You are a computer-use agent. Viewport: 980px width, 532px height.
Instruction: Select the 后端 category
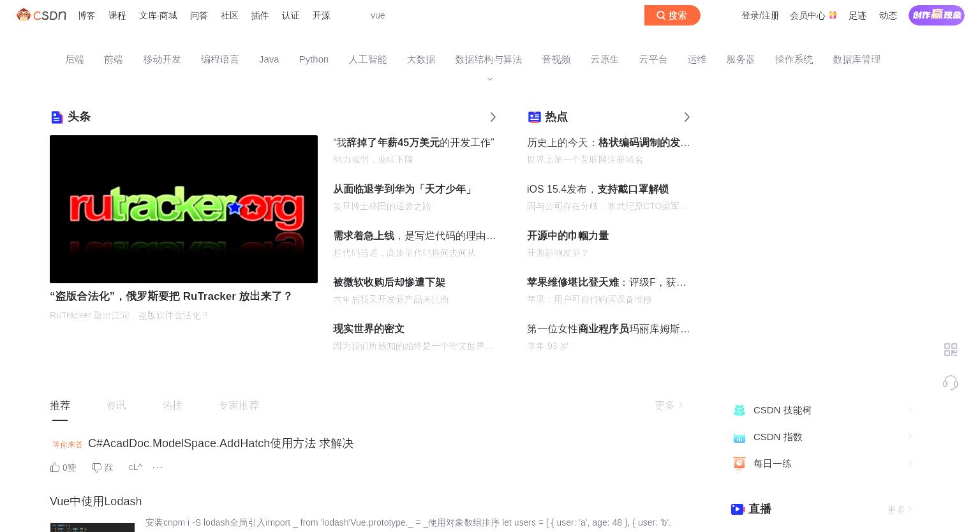tap(75, 59)
